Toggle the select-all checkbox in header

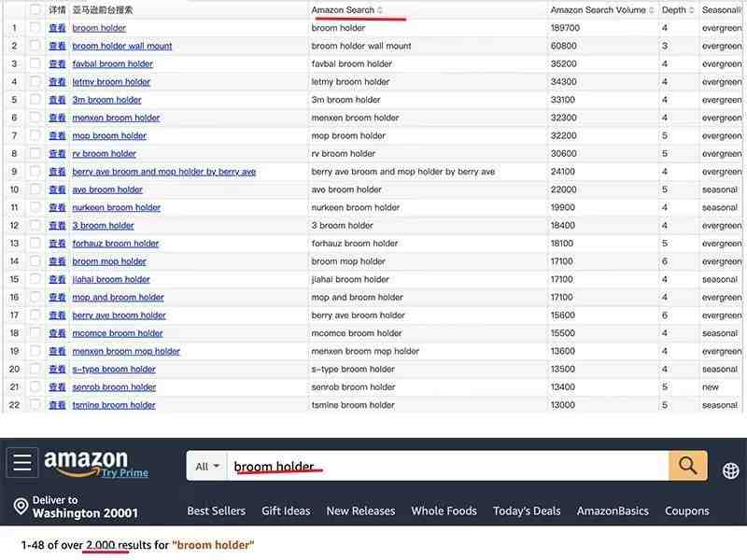click(x=35, y=9)
